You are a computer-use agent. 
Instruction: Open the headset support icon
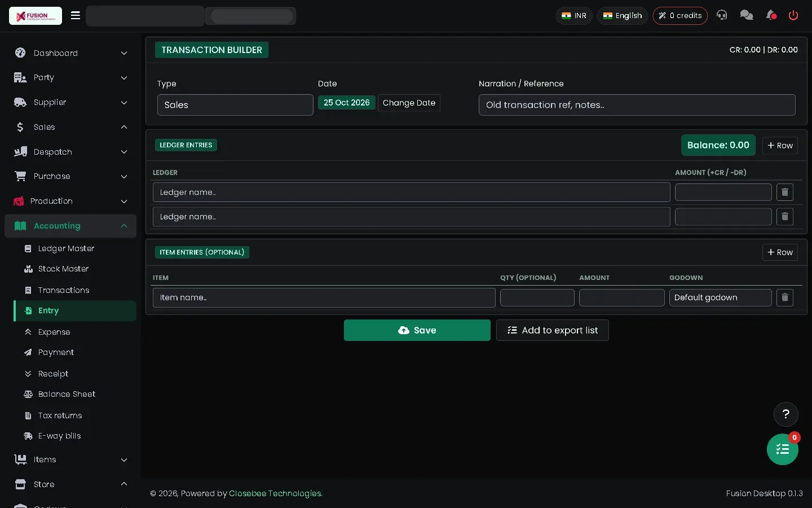722,15
